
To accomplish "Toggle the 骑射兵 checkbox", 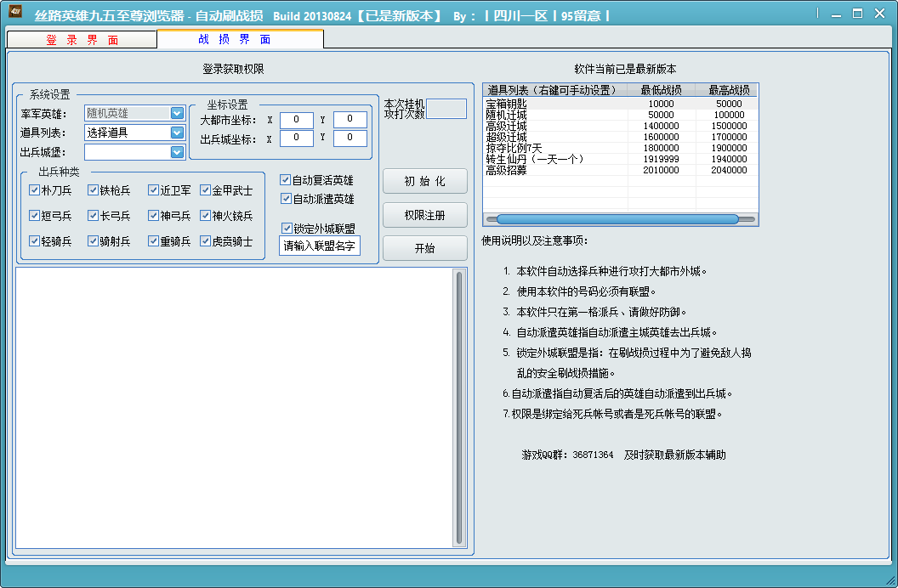I will [x=93, y=240].
